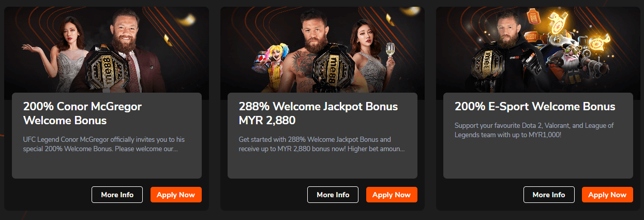Click the truncated UFC Legend description text

(x=104, y=144)
